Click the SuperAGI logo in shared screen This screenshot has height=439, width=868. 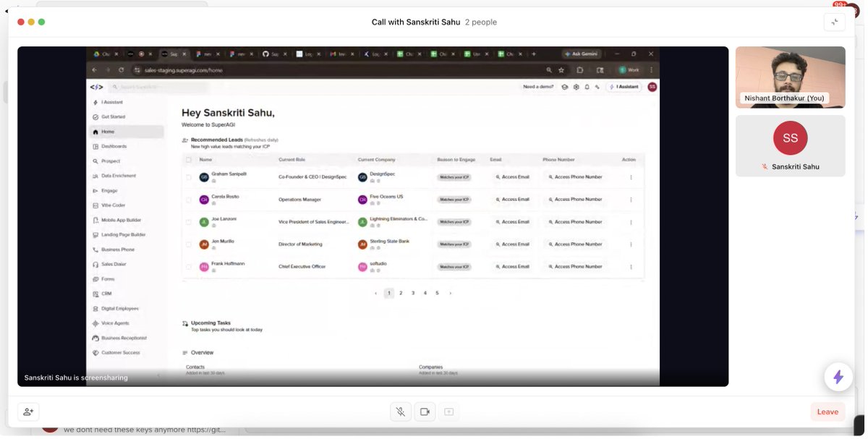[x=96, y=87]
